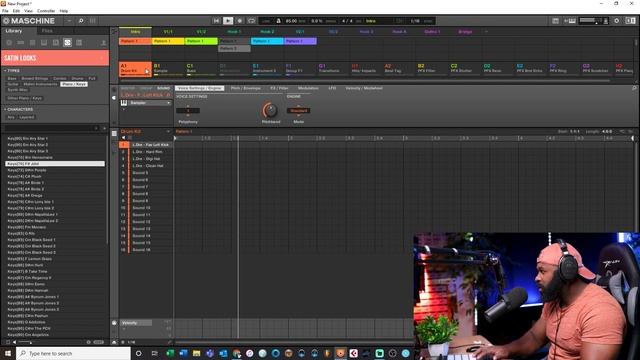Toggle the browser prehear speaker icon

[15, 342]
